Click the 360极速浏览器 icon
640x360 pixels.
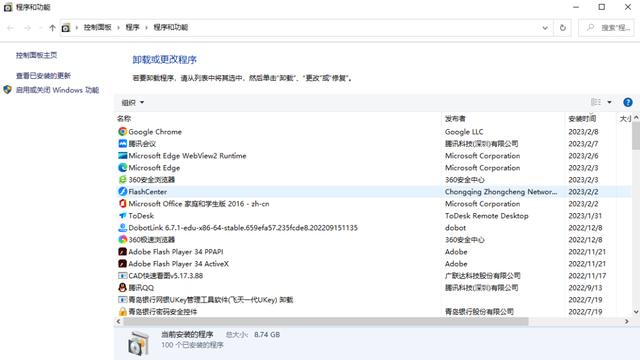[122, 240]
